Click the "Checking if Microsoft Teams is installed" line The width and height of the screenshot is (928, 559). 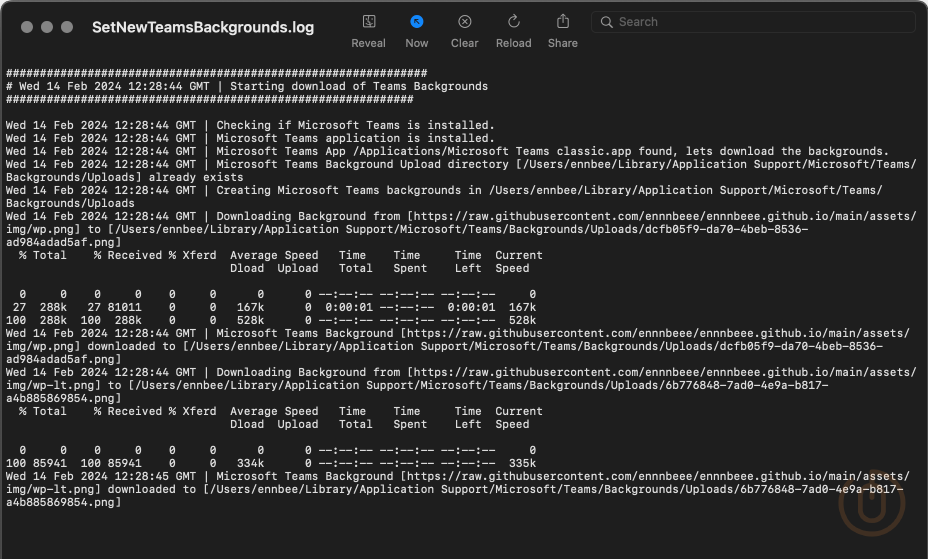[x=355, y=125]
